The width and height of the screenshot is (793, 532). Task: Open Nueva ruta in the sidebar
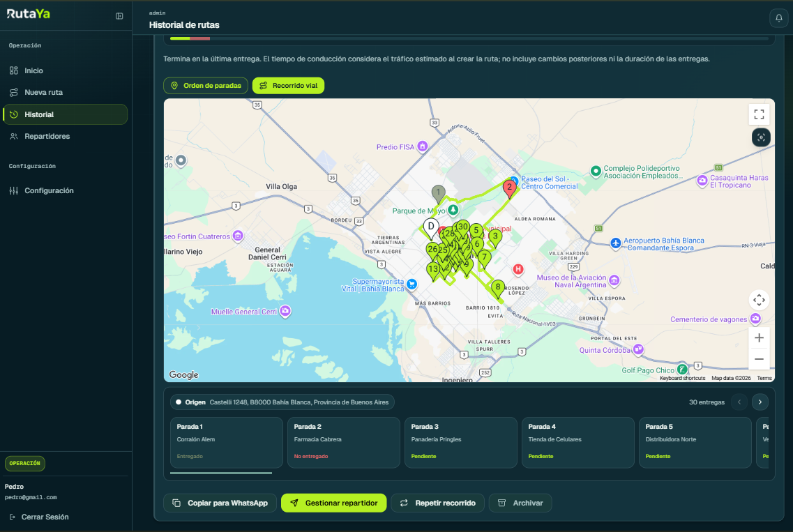pos(66,93)
